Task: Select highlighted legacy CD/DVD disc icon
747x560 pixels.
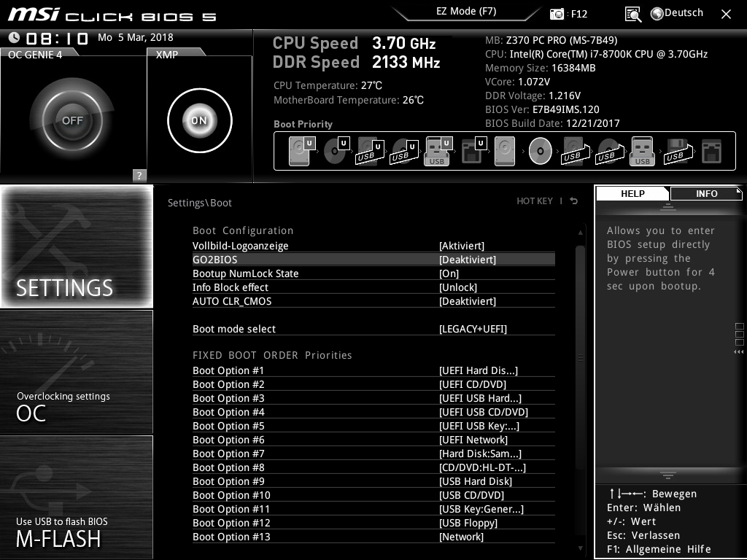Action: [x=541, y=151]
